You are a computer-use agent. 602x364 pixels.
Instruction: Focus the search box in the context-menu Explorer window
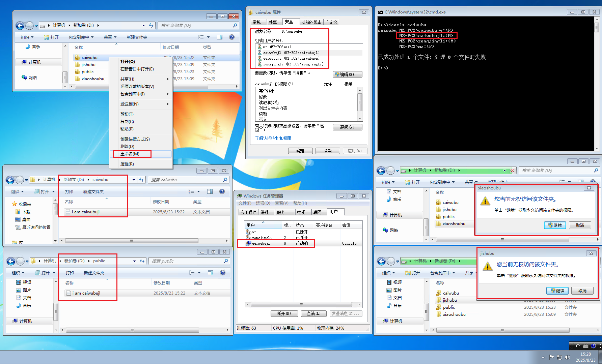(198, 25)
